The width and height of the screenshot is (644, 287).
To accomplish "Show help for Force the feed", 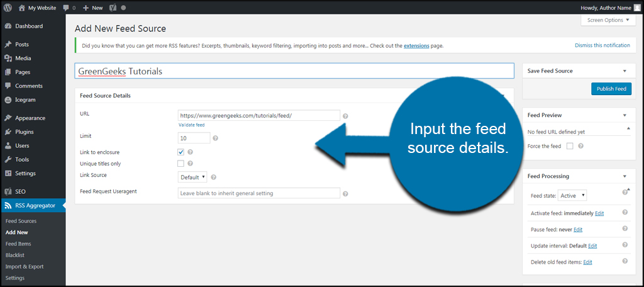I will pyautogui.click(x=580, y=146).
